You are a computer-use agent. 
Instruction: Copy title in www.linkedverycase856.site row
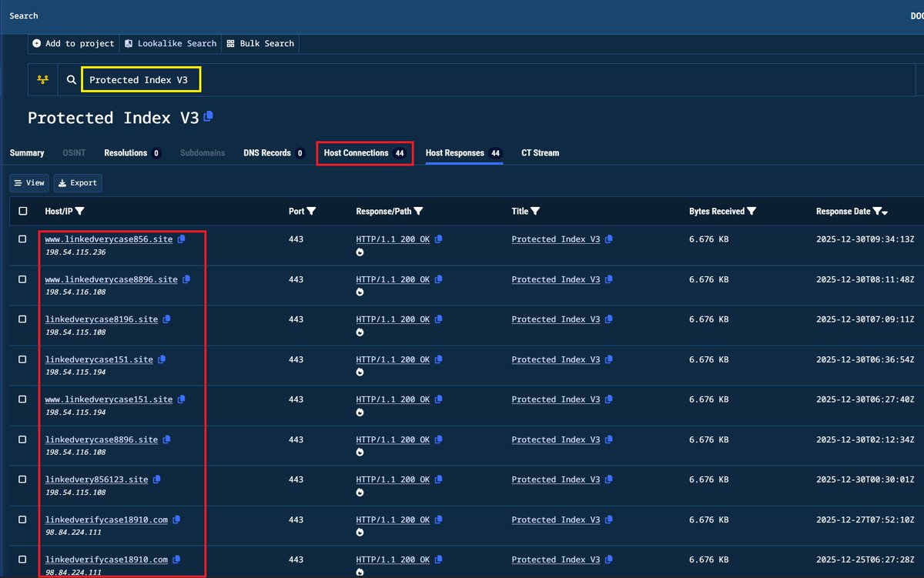tap(608, 239)
